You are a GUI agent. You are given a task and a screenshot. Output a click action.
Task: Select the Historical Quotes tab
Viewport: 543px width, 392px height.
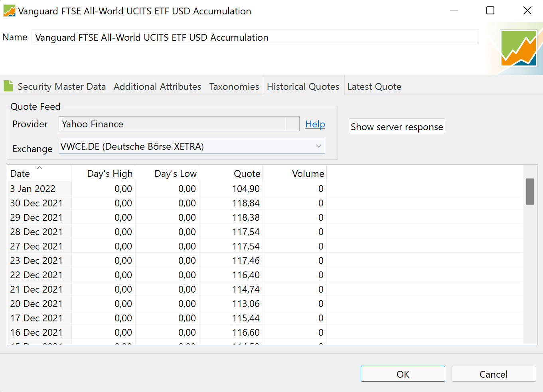(x=303, y=87)
